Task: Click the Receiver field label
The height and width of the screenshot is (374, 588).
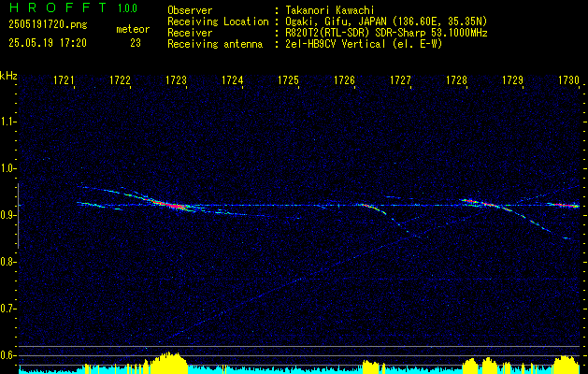Action: click(190, 33)
